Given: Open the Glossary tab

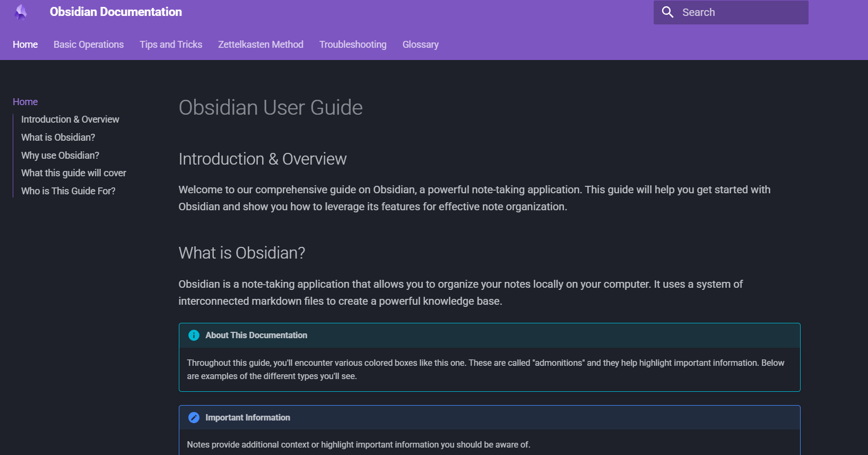Looking at the screenshot, I should pyautogui.click(x=420, y=45).
